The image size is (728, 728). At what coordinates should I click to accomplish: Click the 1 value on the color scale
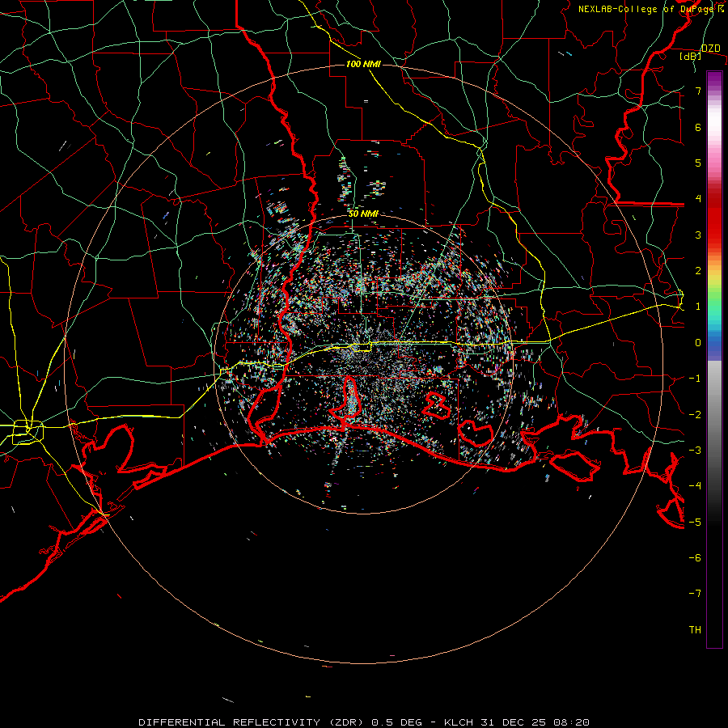pyautogui.click(x=698, y=307)
